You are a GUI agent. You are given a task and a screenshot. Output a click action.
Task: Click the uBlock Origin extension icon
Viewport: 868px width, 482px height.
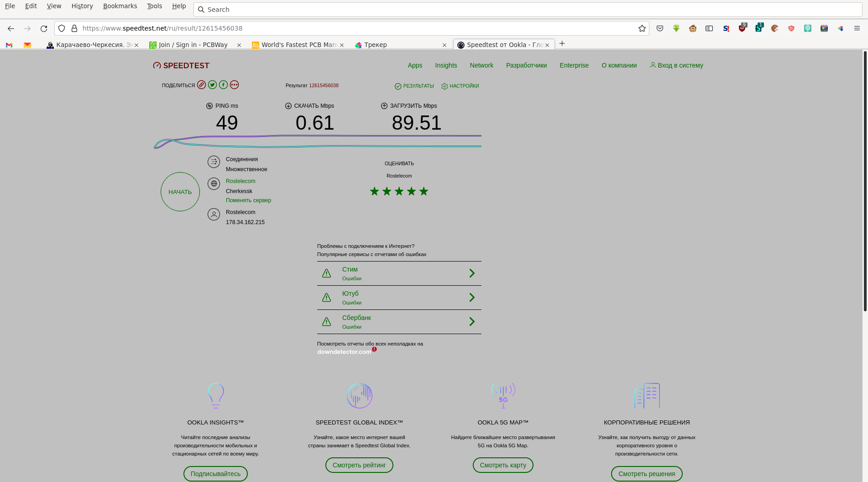(x=743, y=28)
